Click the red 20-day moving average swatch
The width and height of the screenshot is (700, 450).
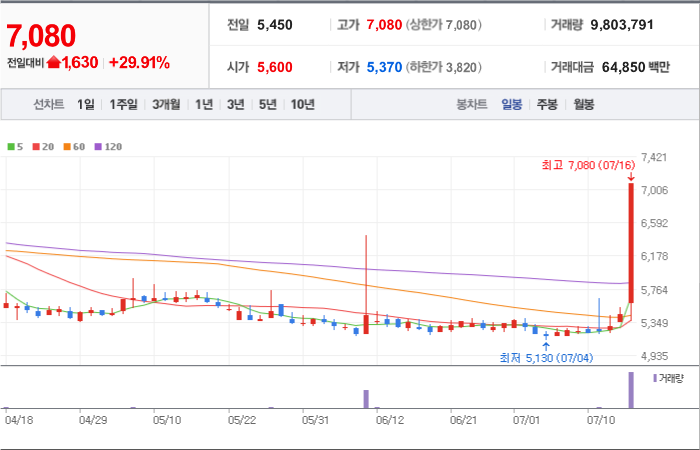pos(36,146)
